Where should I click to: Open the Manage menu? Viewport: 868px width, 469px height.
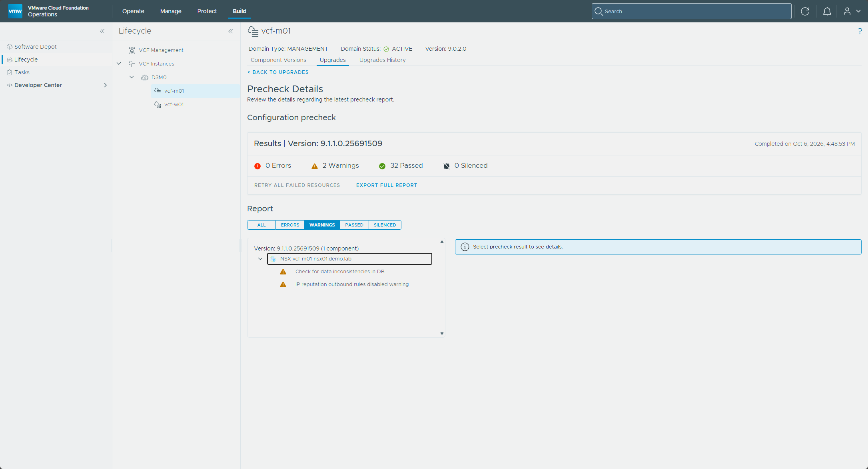point(171,11)
